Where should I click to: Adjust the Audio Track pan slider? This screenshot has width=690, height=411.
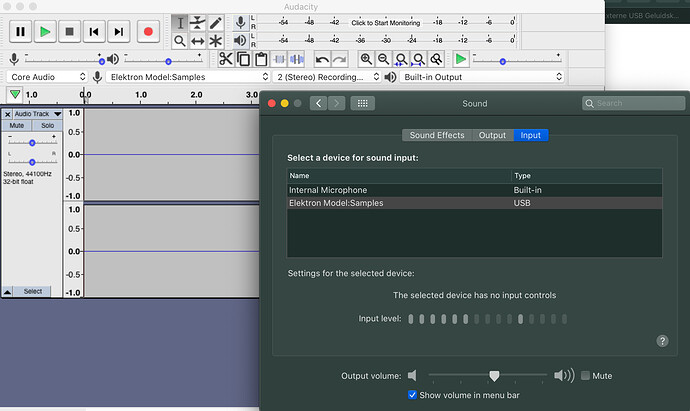(x=32, y=162)
